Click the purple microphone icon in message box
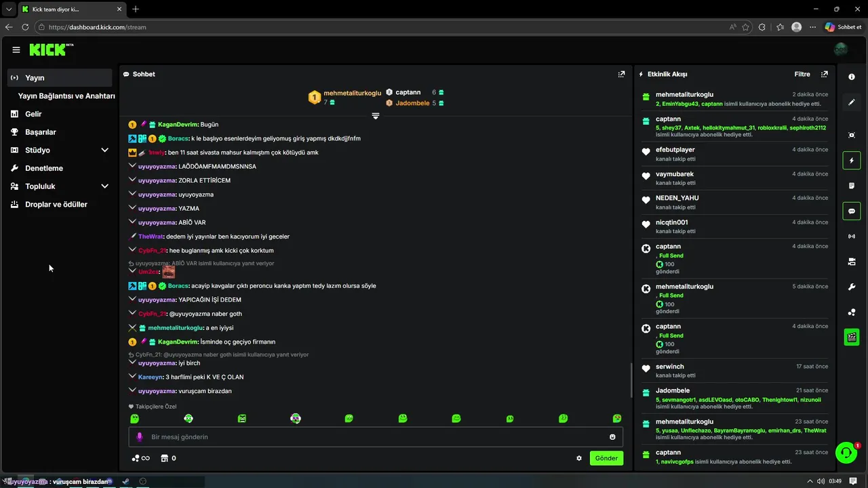This screenshot has width=868, height=488. coord(140,437)
